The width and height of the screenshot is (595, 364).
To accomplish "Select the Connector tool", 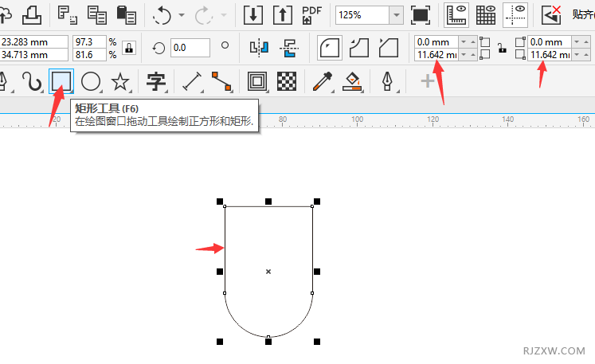I will click(x=221, y=81).
